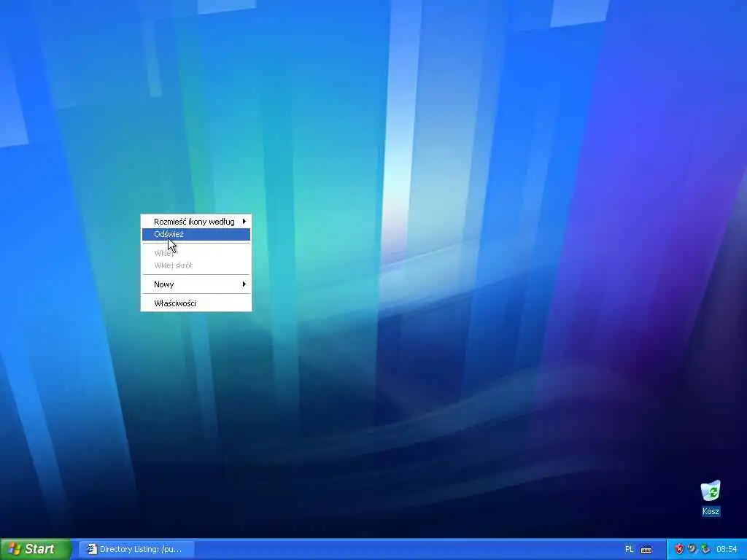Click the keyboard icon in the language bar
The width and height of the screenshot is (747, 560).
point(646,550)
